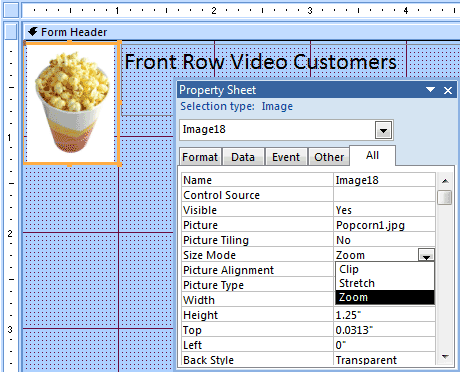The height and width of the screenshot is (372, 460).
Task: Click the Selection type: Image text
Action: pos(236,106)
